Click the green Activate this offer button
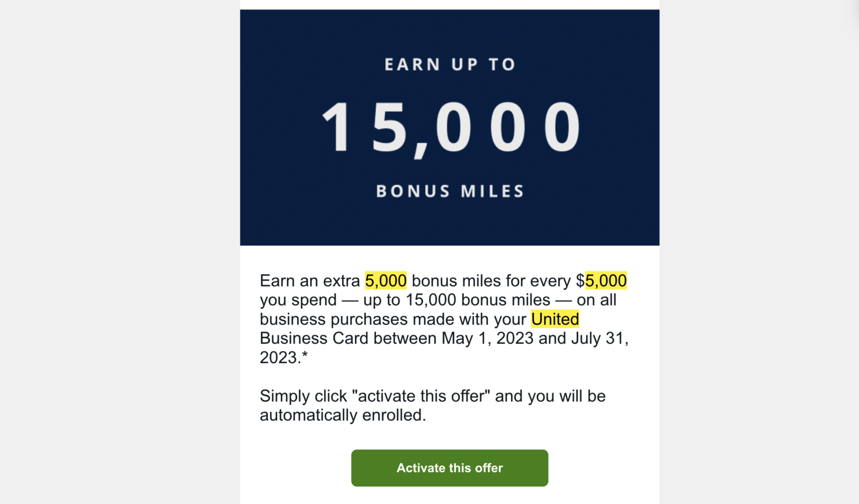The image size is (859, 504). coord(449,468)
